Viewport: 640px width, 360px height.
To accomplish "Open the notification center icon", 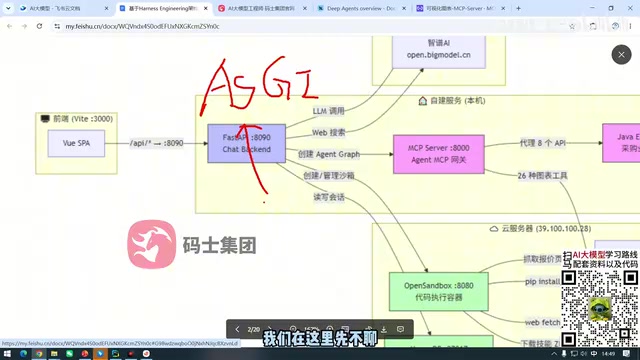I will pos(627,353).
